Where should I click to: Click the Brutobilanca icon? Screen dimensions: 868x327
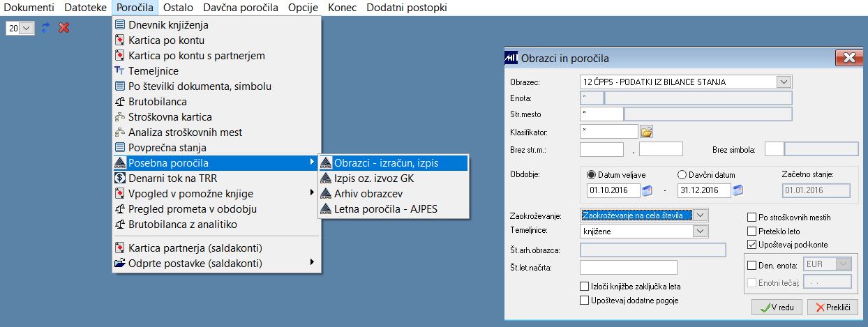(x=119, y=102)
